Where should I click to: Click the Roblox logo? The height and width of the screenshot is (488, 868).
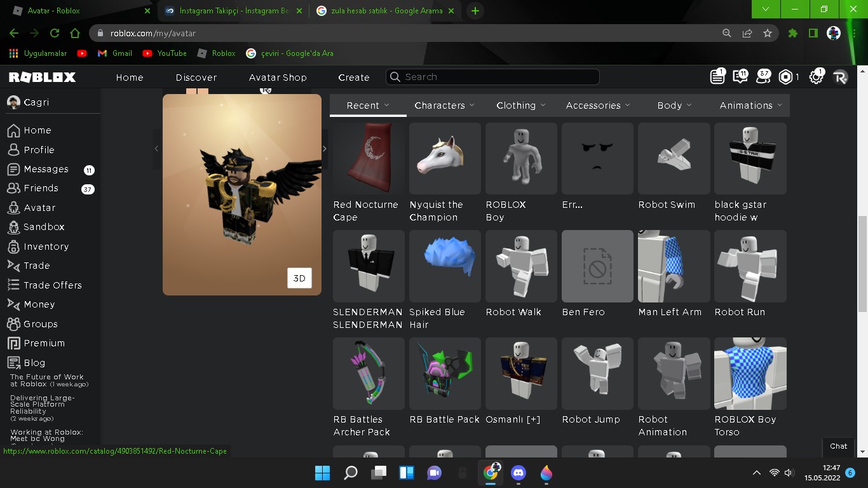42,77
